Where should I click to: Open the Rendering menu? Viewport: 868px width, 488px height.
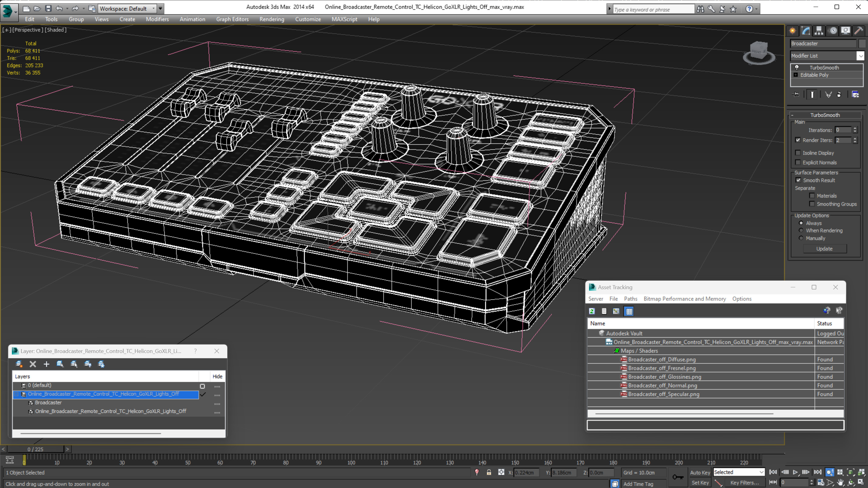coord(272,19)
